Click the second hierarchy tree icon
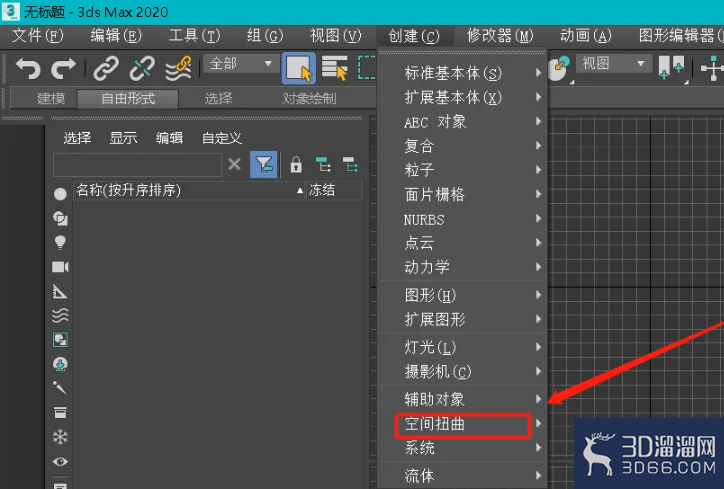Viewport: 724px width, 489px height. pos(350,164)
